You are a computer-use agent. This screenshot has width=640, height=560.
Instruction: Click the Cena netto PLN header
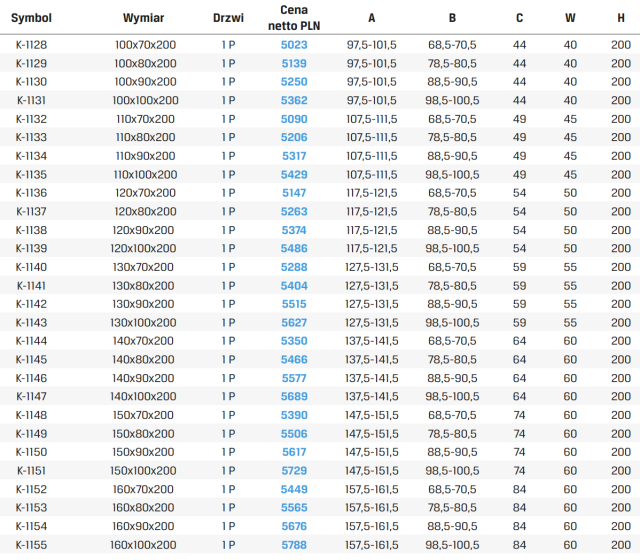(x=294, y=18)
